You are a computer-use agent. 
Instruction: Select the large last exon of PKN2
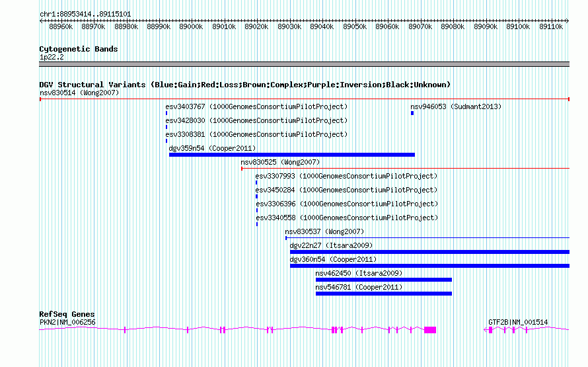coord(430,330)
